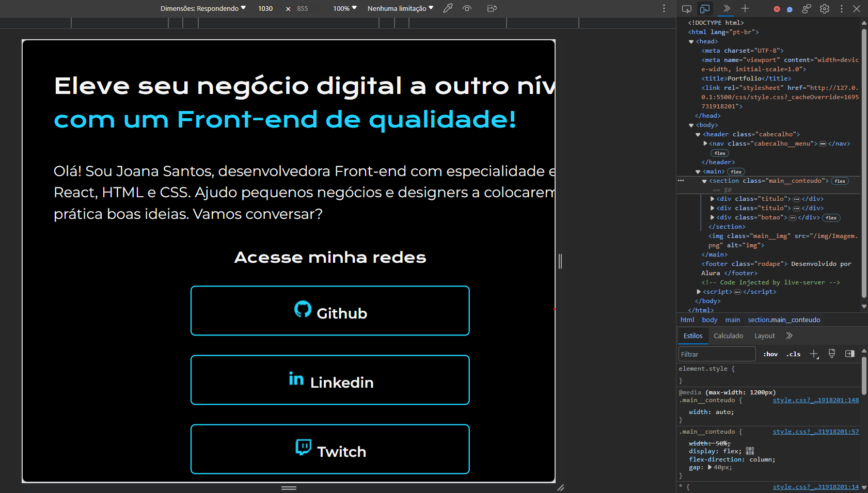This screenshot has width=868, height=493.
Task: Edit the viewport height 855 field
Action: pos(303,8)
